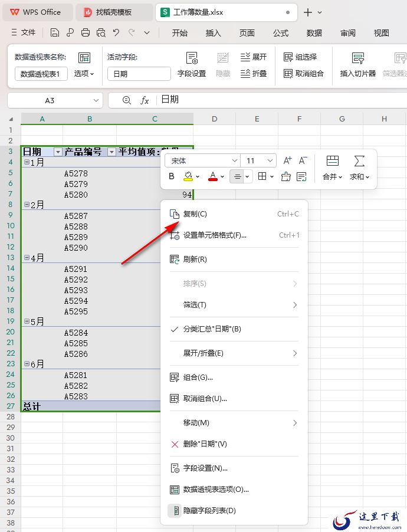
Task: Open the 移动(M) submenu
Action: click(x=234, y=423)
